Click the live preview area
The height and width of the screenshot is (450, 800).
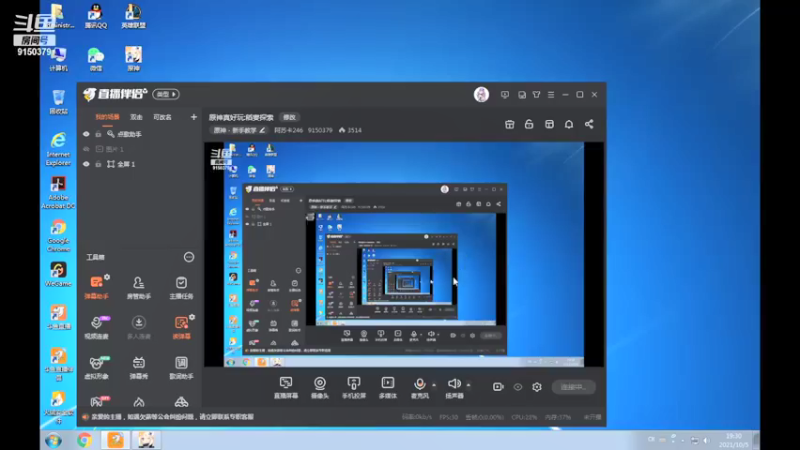[404, 254]
